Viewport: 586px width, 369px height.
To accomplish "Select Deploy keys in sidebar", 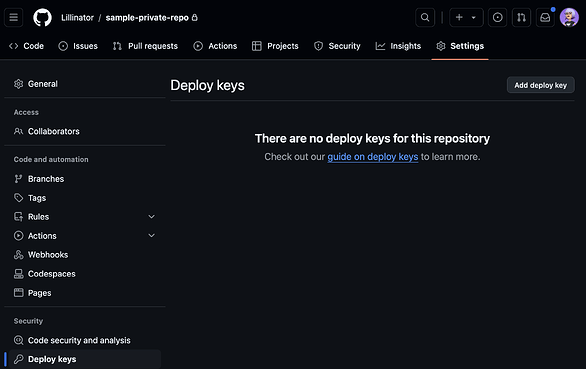I will coord(85,359).
